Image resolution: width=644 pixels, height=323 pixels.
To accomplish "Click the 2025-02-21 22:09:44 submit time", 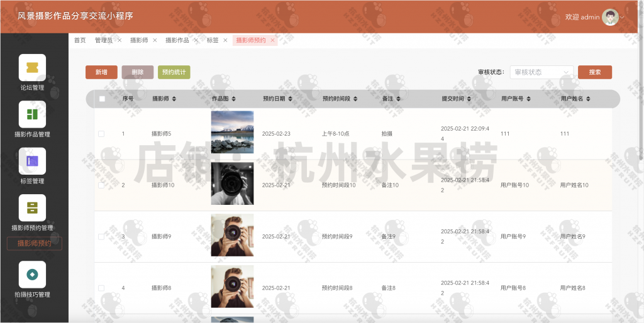I will 465,134.
